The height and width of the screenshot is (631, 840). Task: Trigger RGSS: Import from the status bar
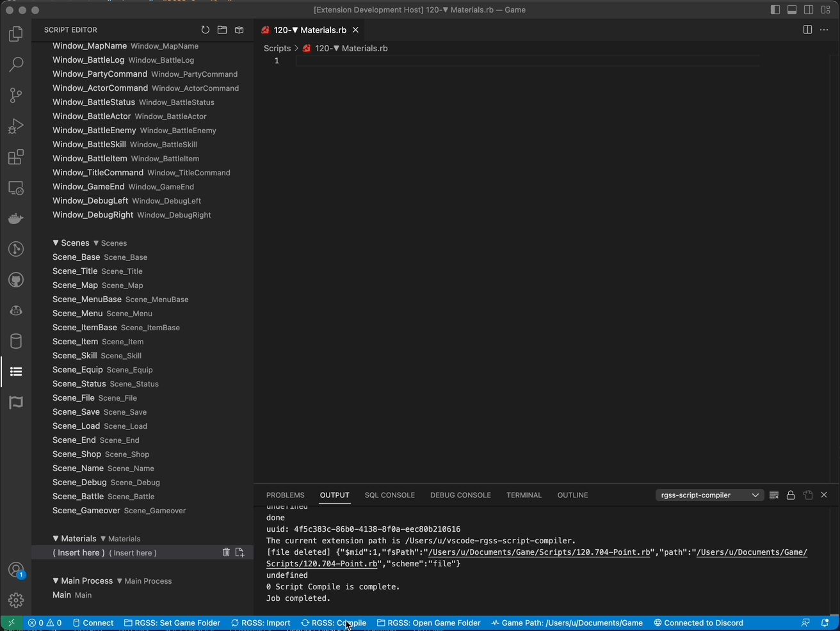point(261,622)
